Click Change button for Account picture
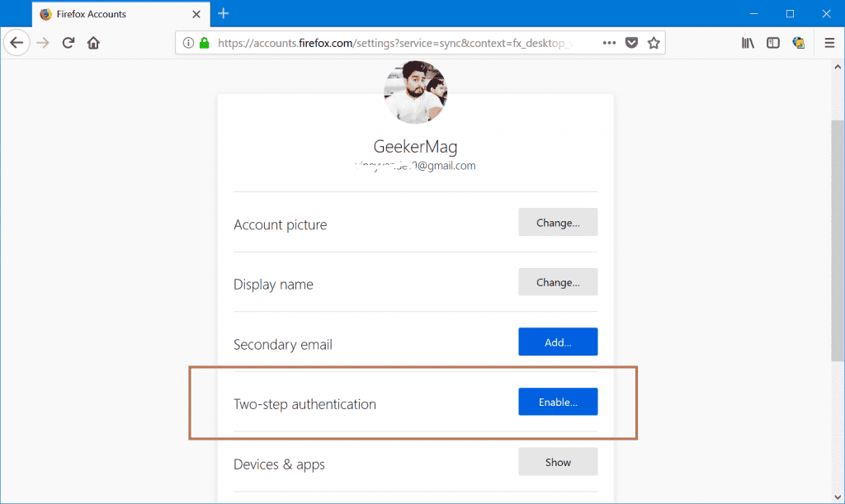 tap(558, 223)
